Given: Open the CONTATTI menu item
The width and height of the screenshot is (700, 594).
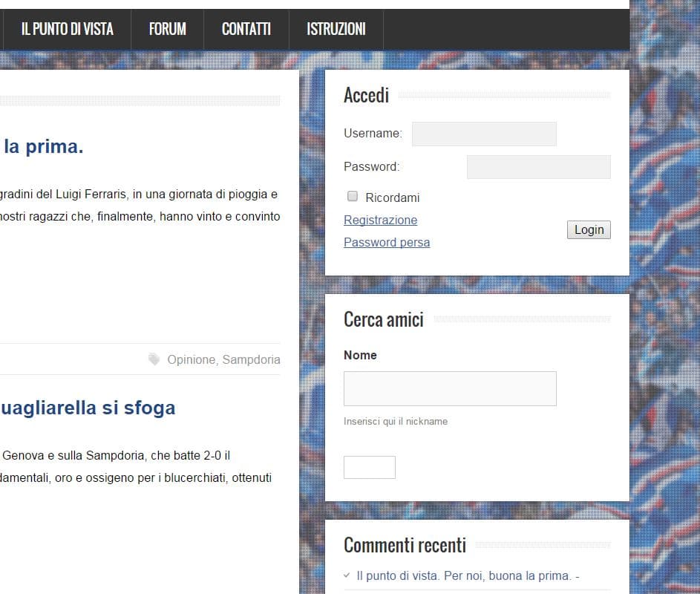Looking at the screenshot, I should [x=246, y=29].
